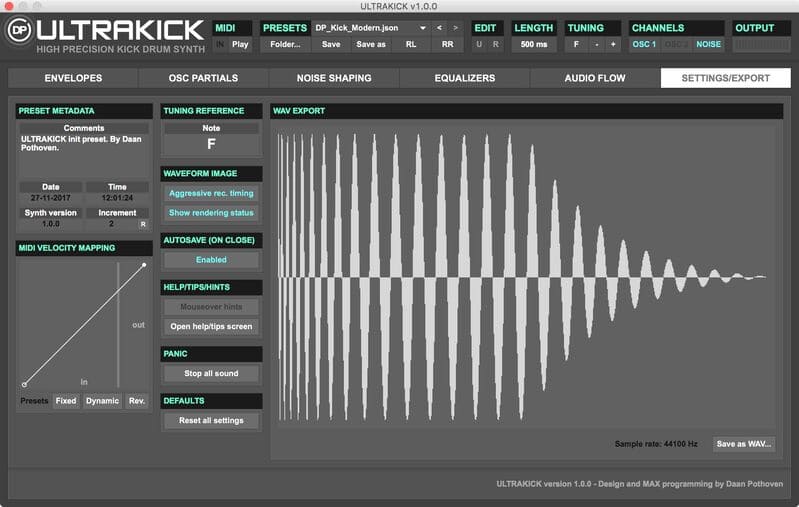Select Fixed velocity mapping
The image size is (799, 507).
point(66,401)
